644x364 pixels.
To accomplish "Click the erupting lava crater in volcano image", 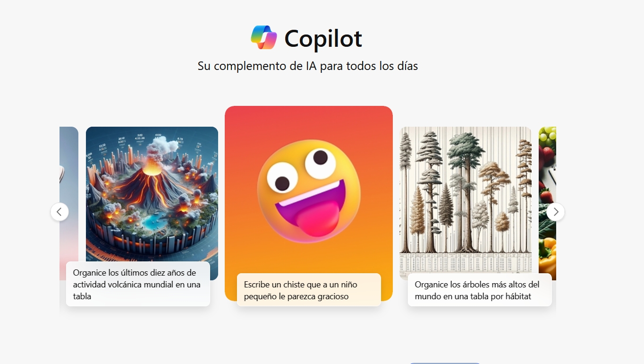I will pyautogui.click(x=151, y=169).
